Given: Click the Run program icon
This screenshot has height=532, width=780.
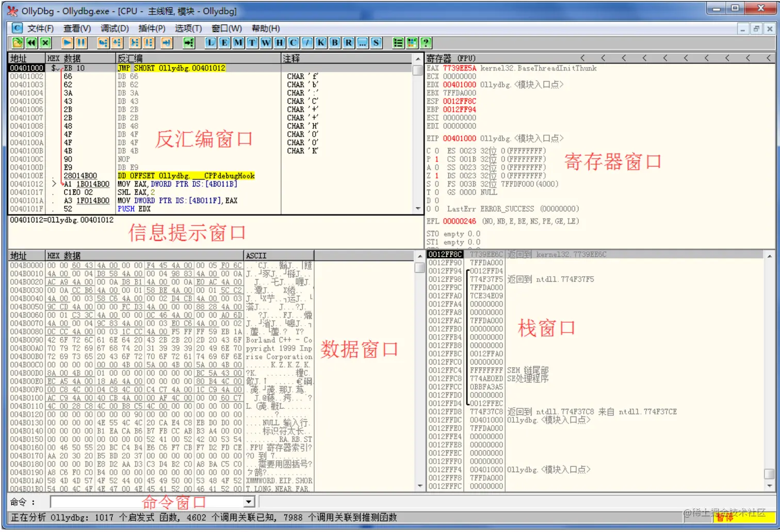Looking at the screenshot, I should pyautogui.click(x=68, y=43).
